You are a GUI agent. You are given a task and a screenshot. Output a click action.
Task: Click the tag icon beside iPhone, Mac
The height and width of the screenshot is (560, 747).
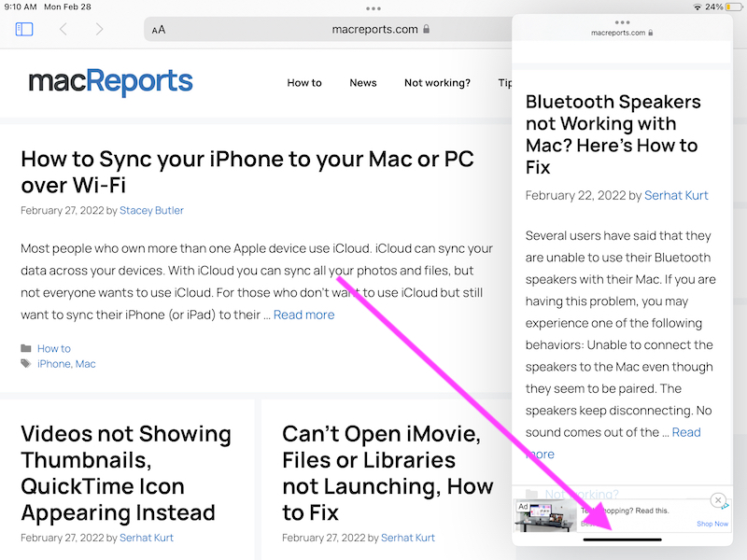coord(26,364)
